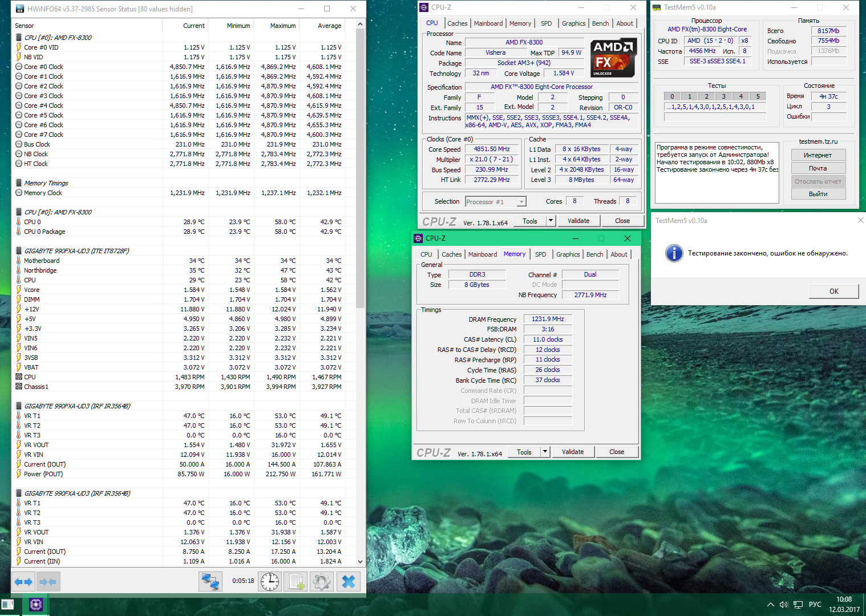Click the clock icon beside Bus Clock row
866x616 pixels.
(x=19, y=144)
